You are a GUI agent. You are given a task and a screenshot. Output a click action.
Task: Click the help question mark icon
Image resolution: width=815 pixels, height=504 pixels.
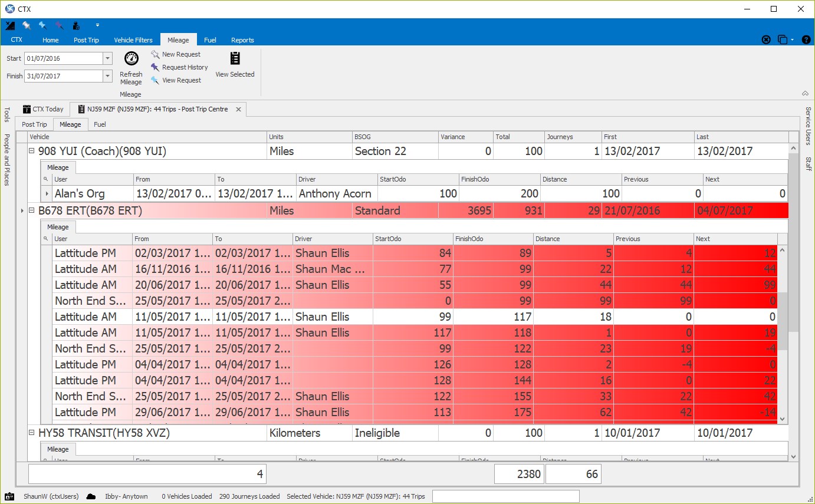click(x=806, y=39)
